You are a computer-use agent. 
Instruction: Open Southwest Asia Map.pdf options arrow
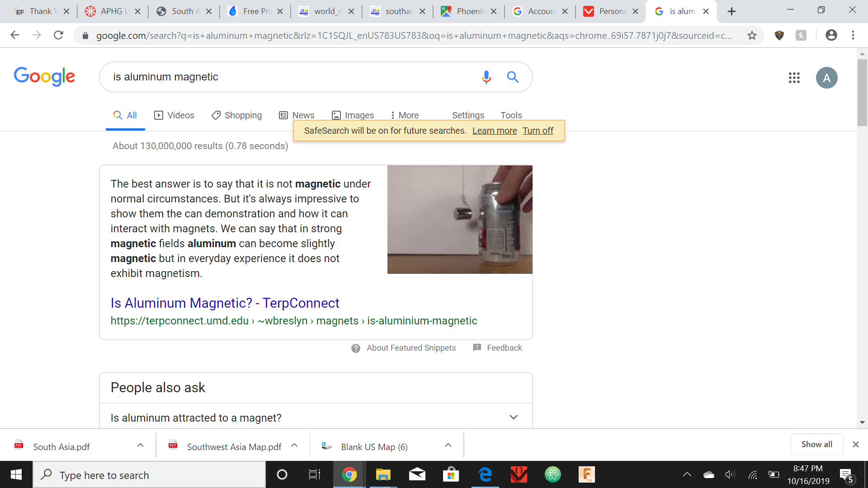click(x=294, y=446)
